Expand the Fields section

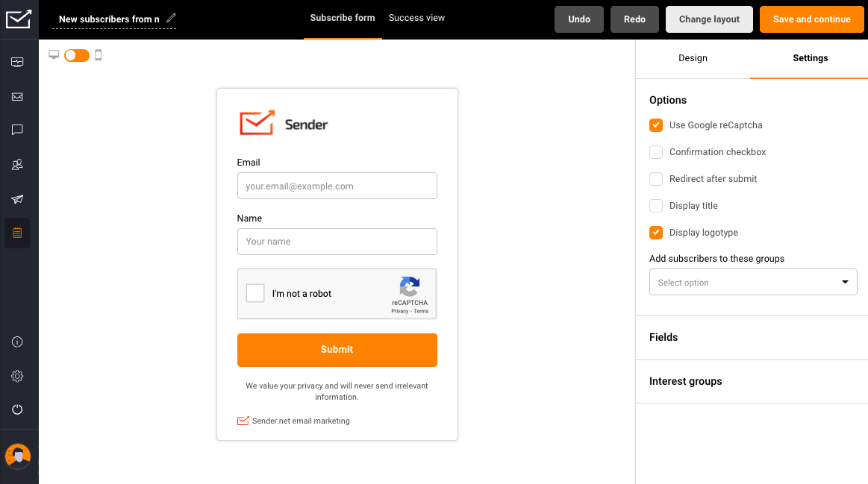coord(751,338)
